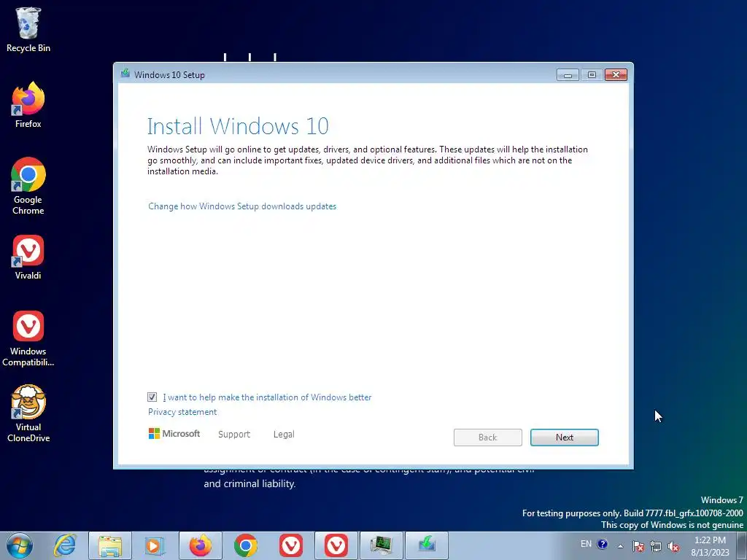
Task: Minimize the Windows 10 Setup window
Action: click(x=568, y=75)
